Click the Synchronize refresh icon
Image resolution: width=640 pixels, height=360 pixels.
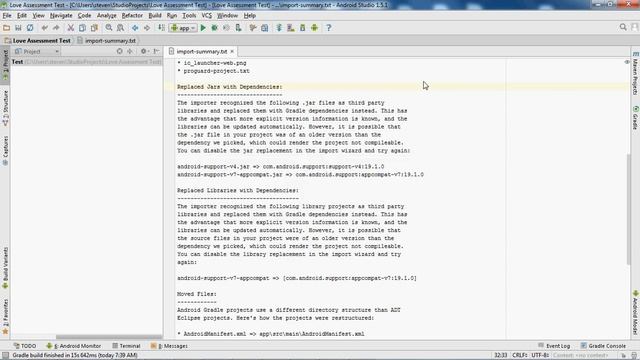pos(30,28)
